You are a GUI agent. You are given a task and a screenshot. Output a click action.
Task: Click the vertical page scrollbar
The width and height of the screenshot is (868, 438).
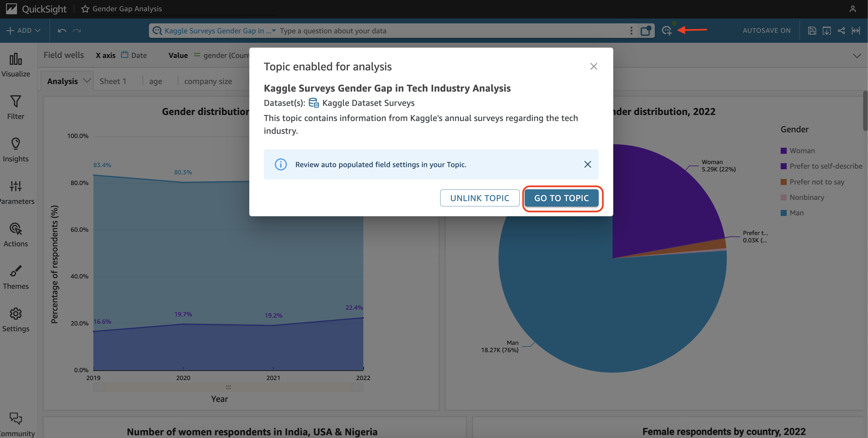tap(865, 110)
